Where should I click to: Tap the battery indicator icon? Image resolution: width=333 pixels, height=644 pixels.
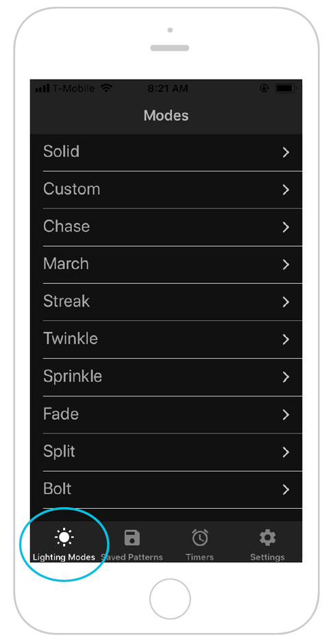pos(286,88)
